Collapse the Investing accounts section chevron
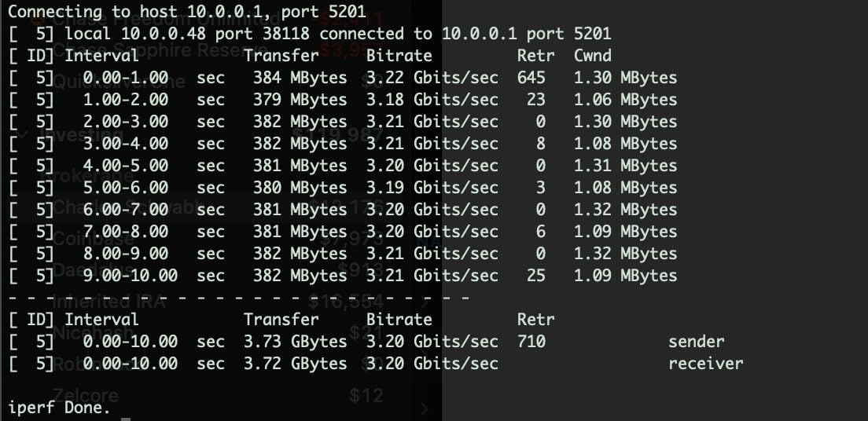The height and width of the screenshot is (421, 868). point(22,134)
